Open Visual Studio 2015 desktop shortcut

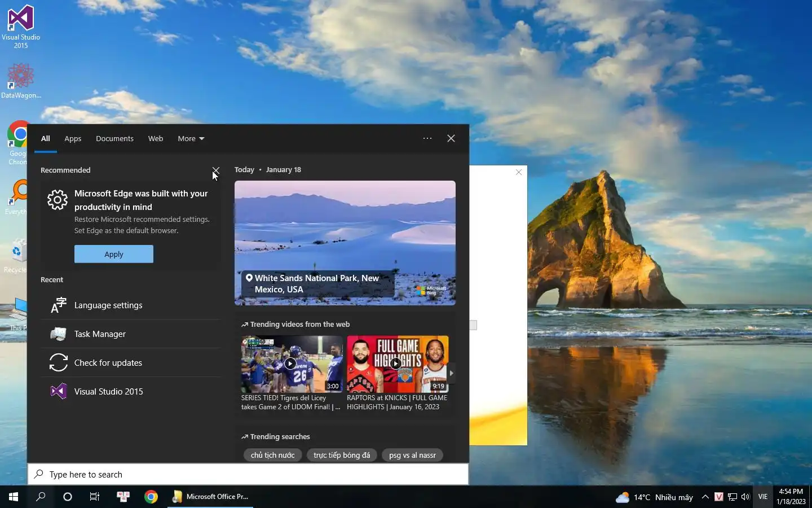pyautogui.click(x=21, y=27)
